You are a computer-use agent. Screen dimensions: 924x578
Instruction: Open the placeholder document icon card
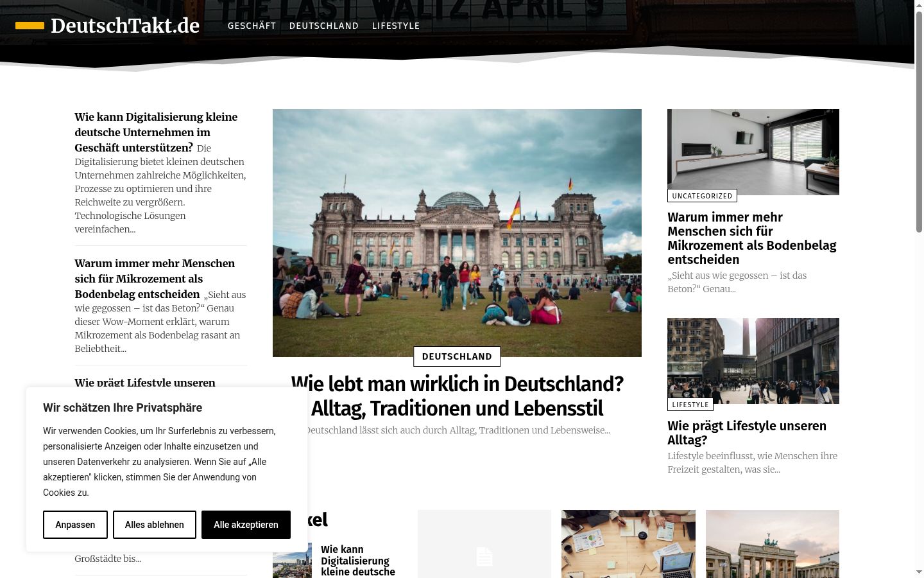(x=484, y=544)
